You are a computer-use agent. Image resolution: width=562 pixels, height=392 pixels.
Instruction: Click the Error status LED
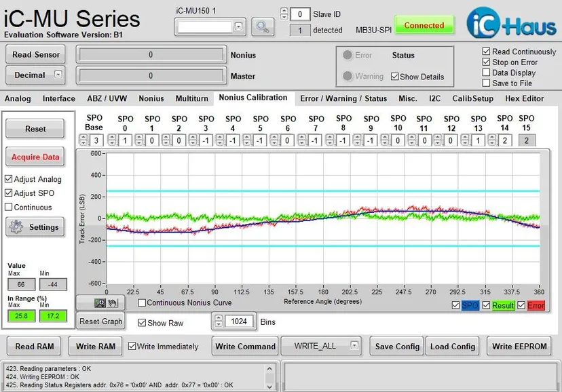tap(348, 55)
